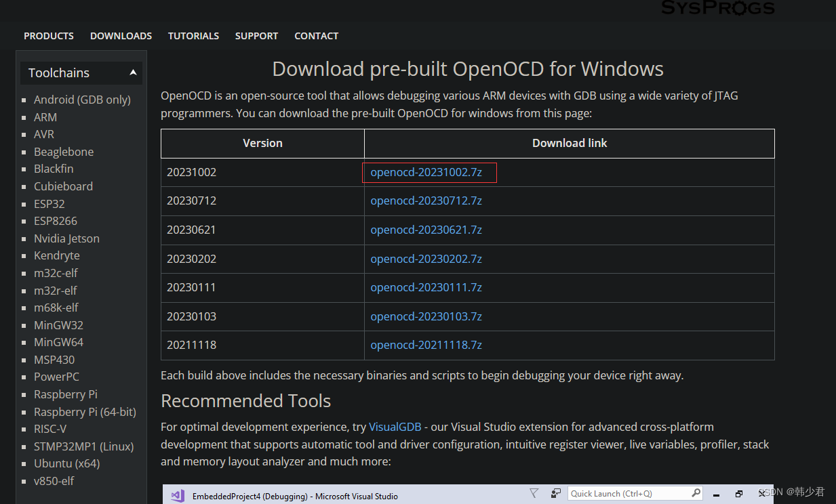The width and height of the screenshot is (836, 504).
Task: Open m32c-elf toolchain link
Action: point(56,273)
